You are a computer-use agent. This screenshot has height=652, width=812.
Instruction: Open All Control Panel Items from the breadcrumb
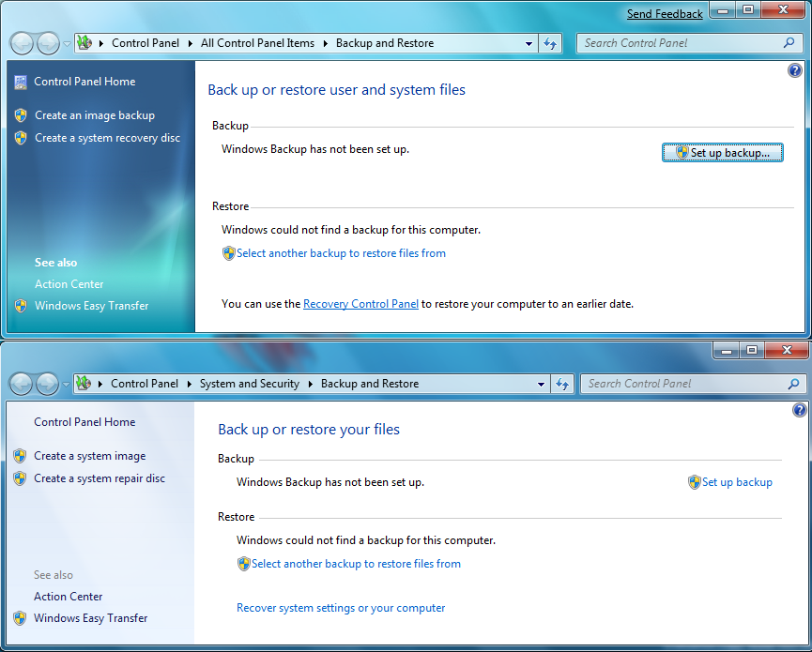(257, 43)
